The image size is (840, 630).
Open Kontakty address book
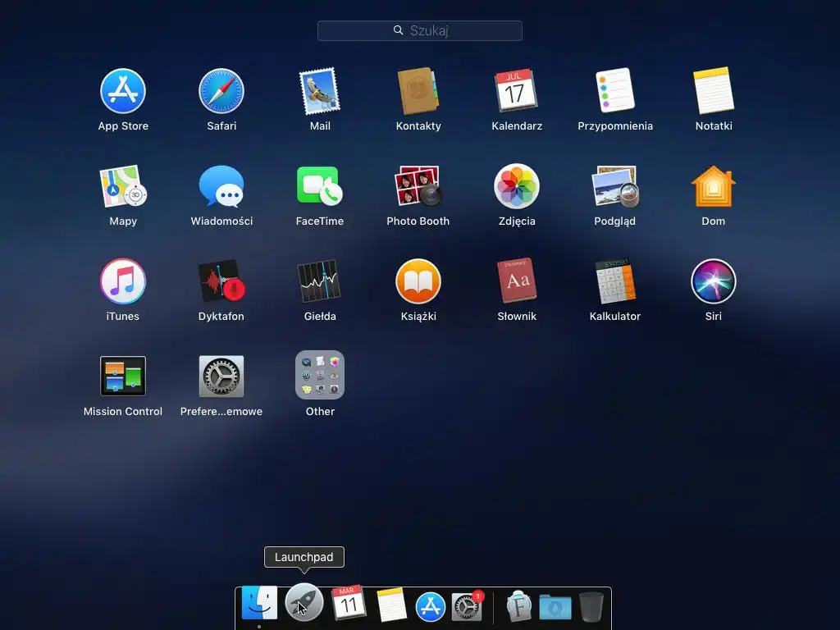(x=418, y=91)
